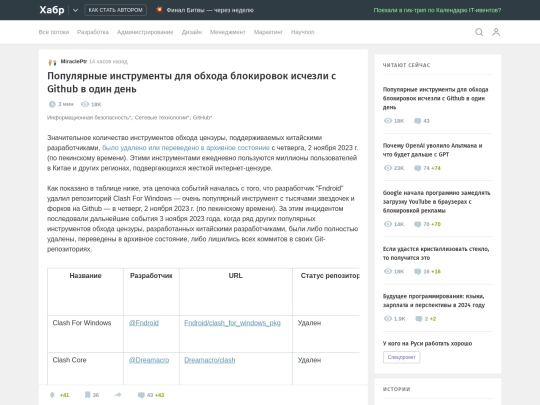Screen dimensions: 540x405
Task: Click the reading time clock icon
Action: [52, 104]
